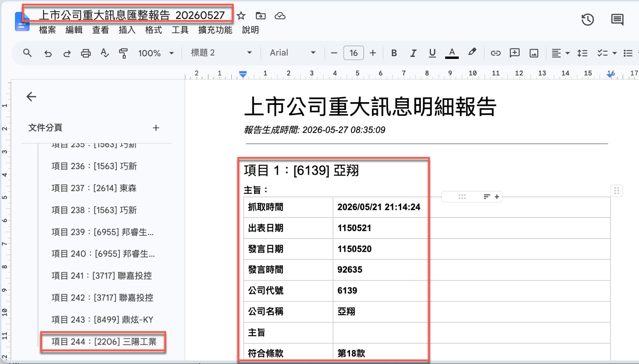
Task: Click the heading 項目 1:[6139] 亞翔
Action: click(x=302, y=171)
